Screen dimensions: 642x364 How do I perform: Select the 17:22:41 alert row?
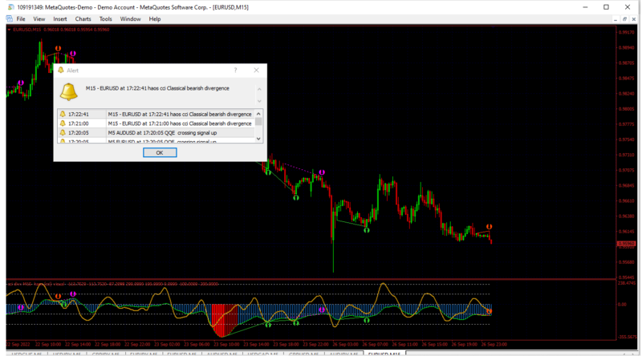point(156,114)
